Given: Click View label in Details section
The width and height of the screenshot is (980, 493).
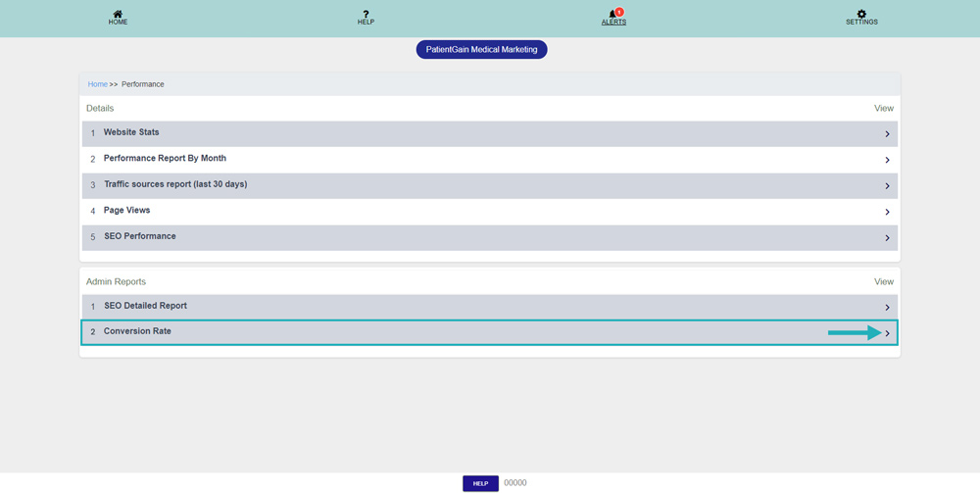Looking at the screenshot, I should [x=884, y=108].
